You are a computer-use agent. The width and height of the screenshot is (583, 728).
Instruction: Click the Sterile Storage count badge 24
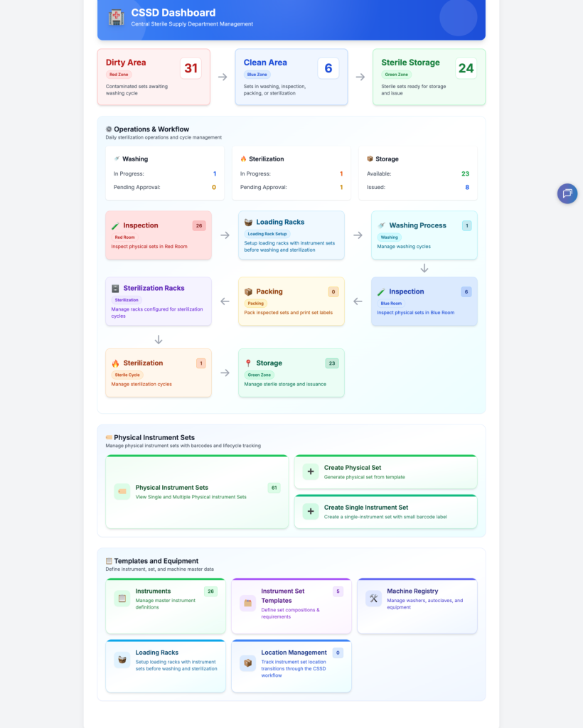click(466, 68)
